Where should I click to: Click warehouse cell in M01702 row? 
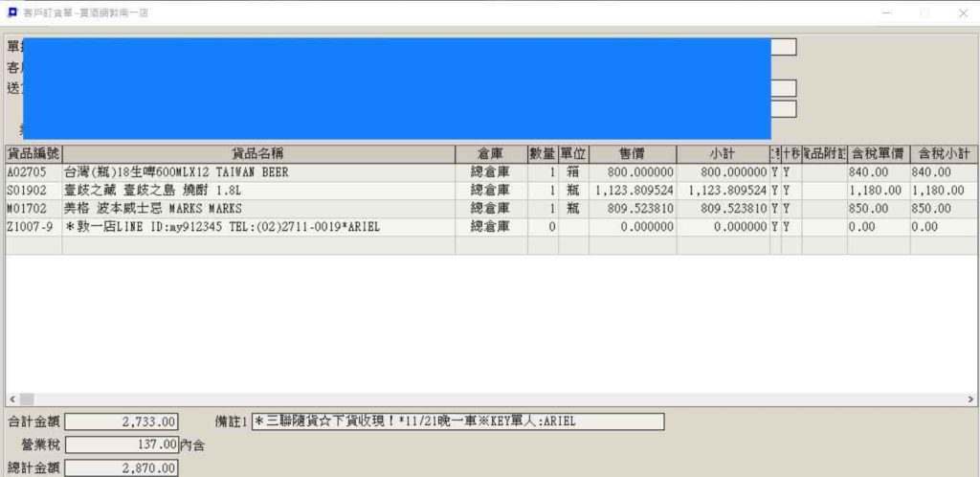point(491,209)
